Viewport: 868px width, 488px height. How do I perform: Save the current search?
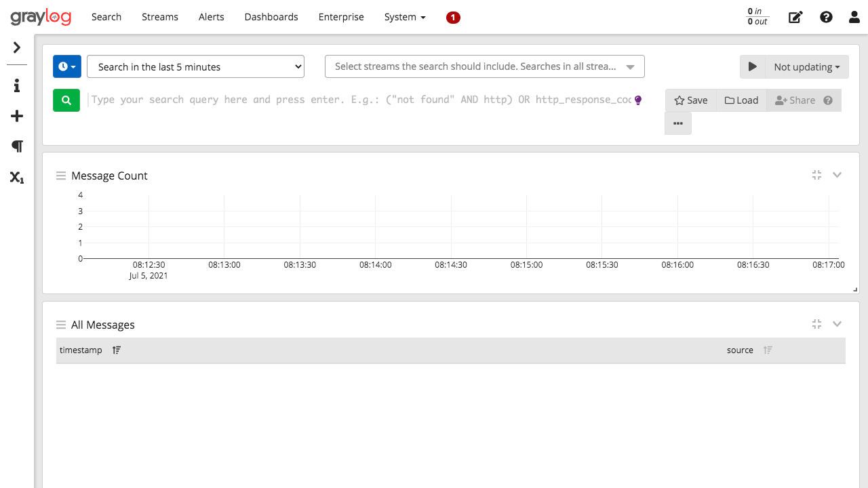point(691,100)
